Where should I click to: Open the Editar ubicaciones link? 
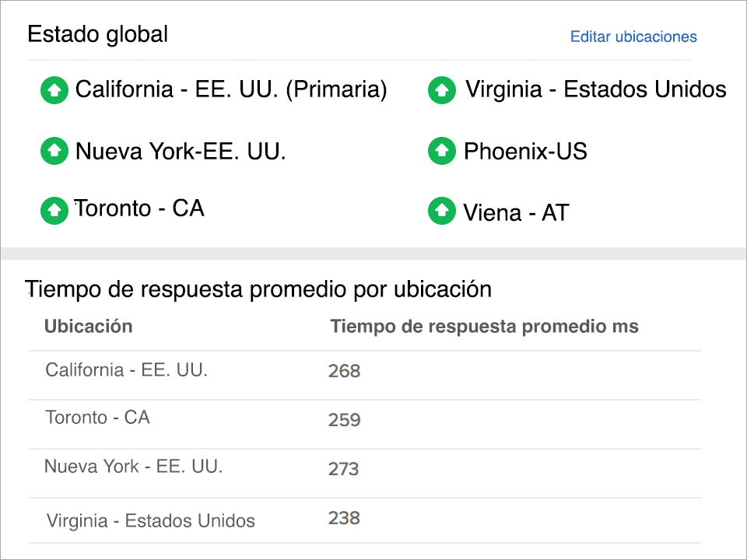click(x=633, y=37)
